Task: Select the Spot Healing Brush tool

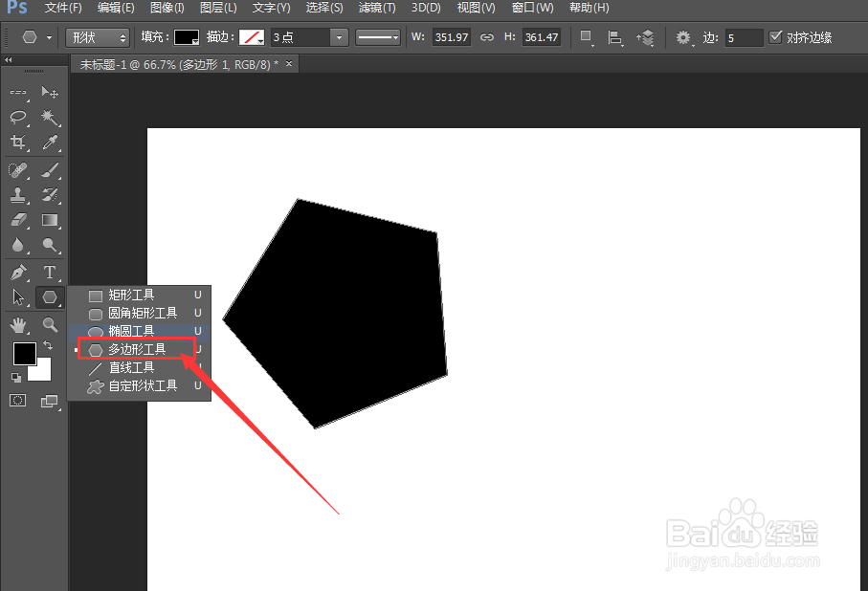Action: click(x=18, y=170)
